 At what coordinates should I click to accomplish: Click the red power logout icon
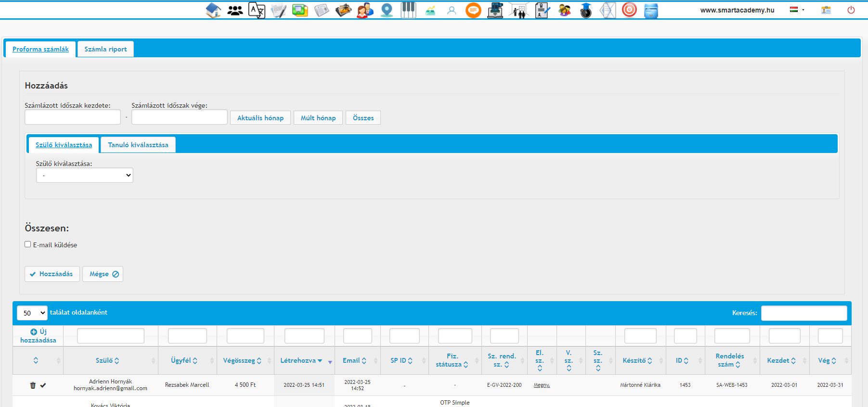[851, 10]
